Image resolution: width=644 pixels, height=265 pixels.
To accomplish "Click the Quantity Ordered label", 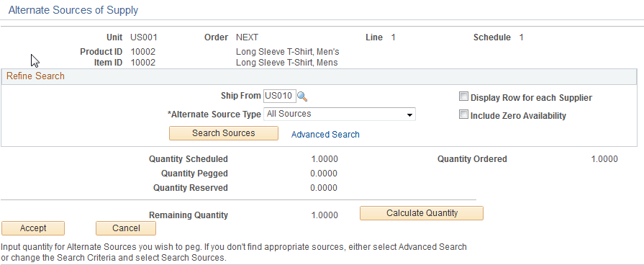I will 472,159.
